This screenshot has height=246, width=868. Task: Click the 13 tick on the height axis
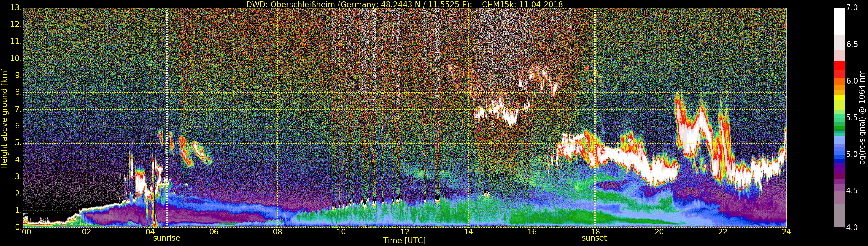point(15,8)
